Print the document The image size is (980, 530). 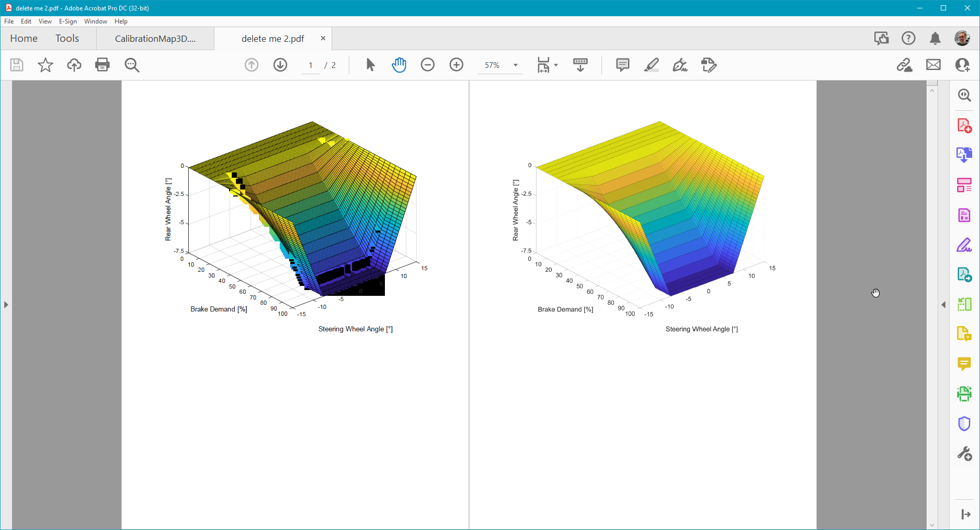[102, 65]
